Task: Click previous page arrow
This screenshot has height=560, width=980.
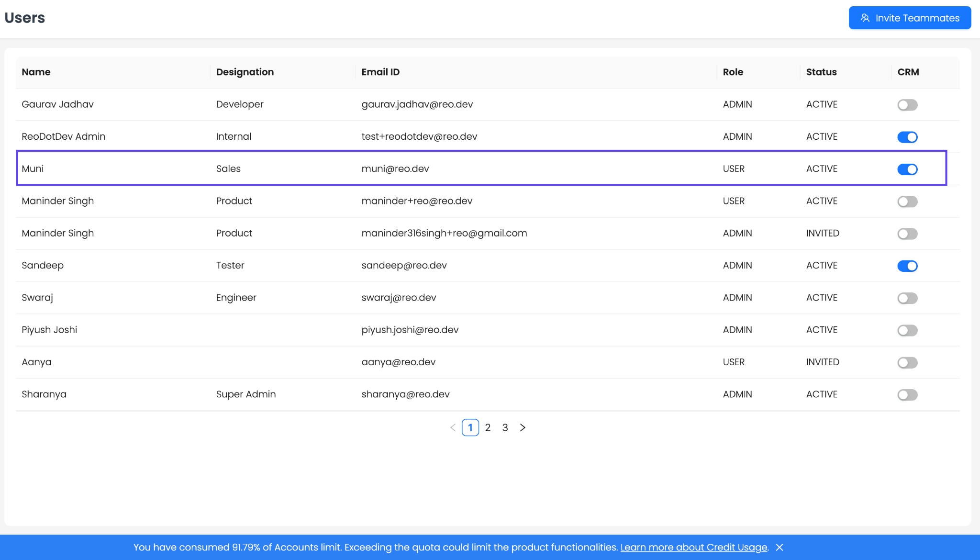Action: pyautogui.click(x=453, y=427)
